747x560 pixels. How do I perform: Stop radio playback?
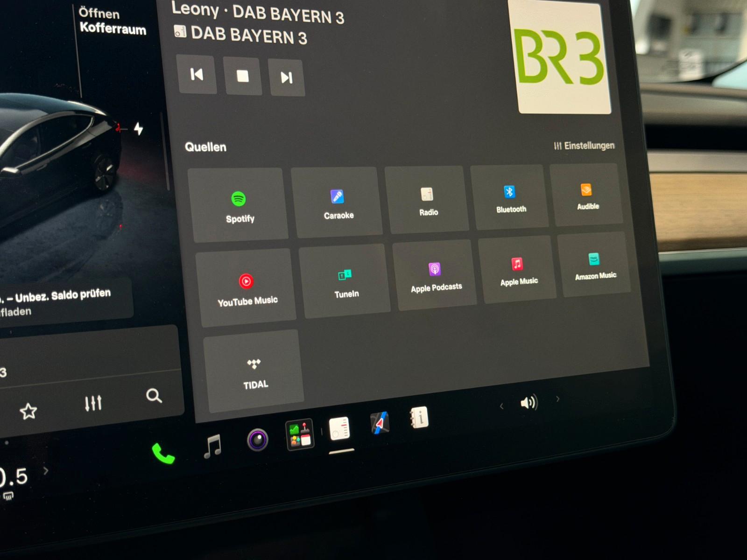(x=242, y=76)
